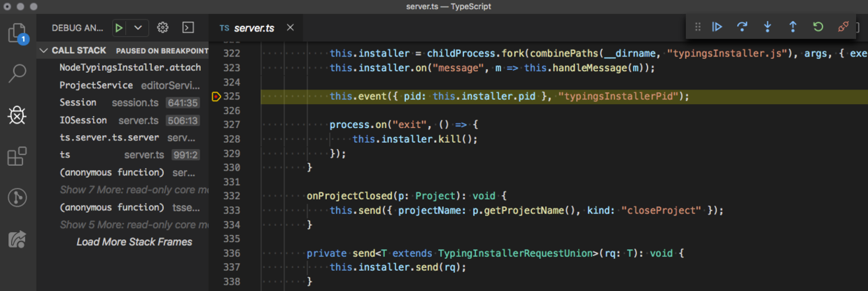This screenshot has width=868, height=291.
Task: Open debug configuration dropdown
Action: (x=138, y=28)
